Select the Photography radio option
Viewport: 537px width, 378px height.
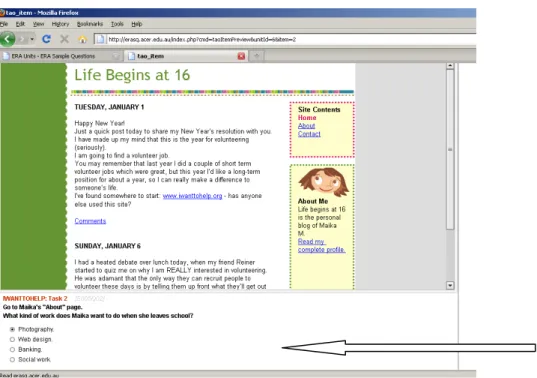coord(12,329)
